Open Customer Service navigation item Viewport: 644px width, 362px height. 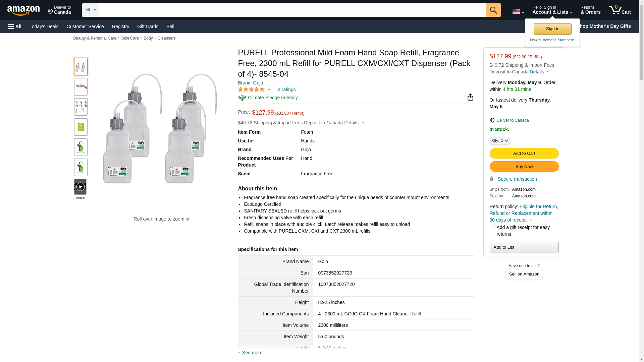point(85,26)
